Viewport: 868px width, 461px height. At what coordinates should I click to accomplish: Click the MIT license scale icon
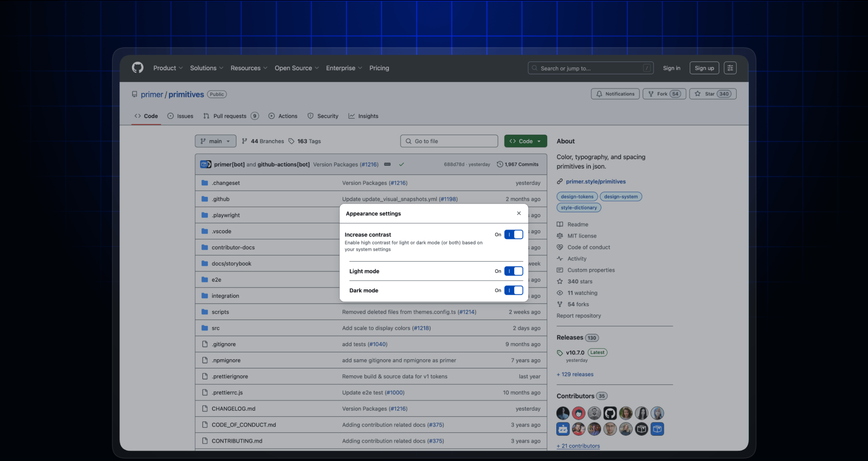560,236
